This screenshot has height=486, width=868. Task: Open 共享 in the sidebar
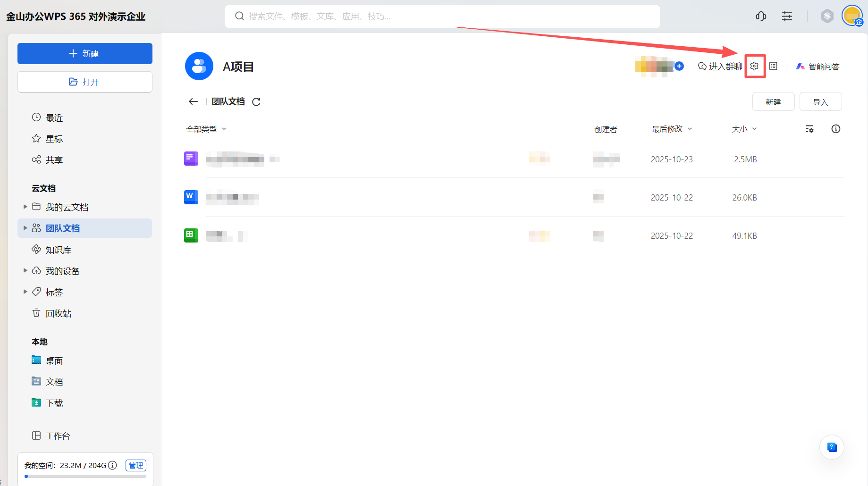click(85, 160)
